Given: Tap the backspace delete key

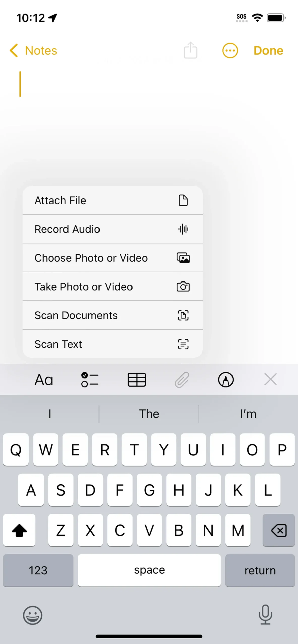Looking at the screenshot, I should pos(279,530).
